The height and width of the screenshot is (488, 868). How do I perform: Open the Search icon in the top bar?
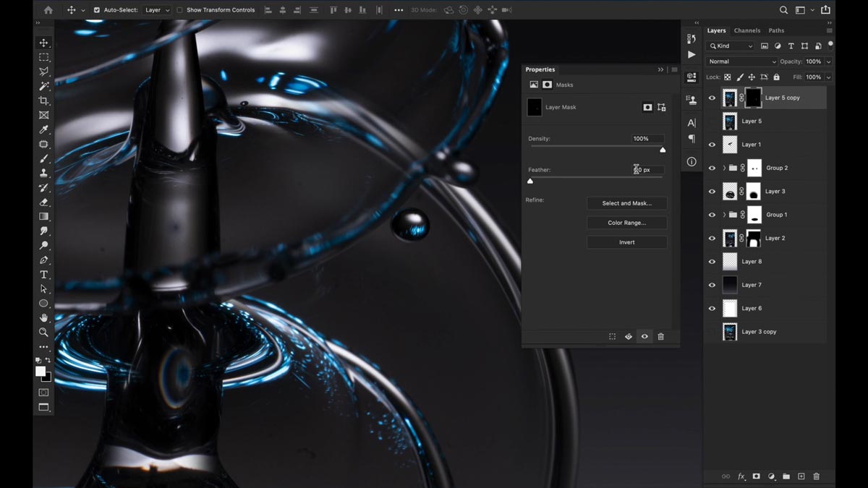(783, 10)
